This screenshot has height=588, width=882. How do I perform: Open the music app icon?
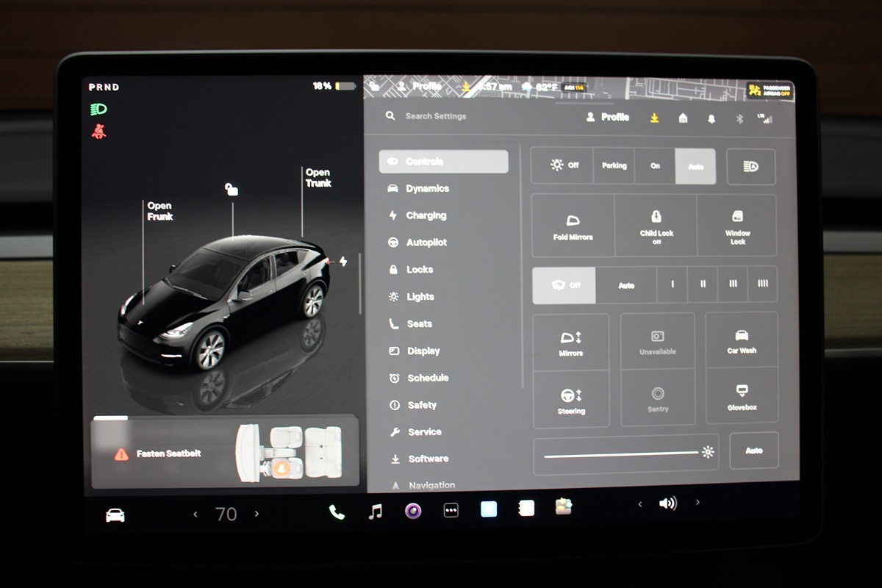click(x=376, y=512)
